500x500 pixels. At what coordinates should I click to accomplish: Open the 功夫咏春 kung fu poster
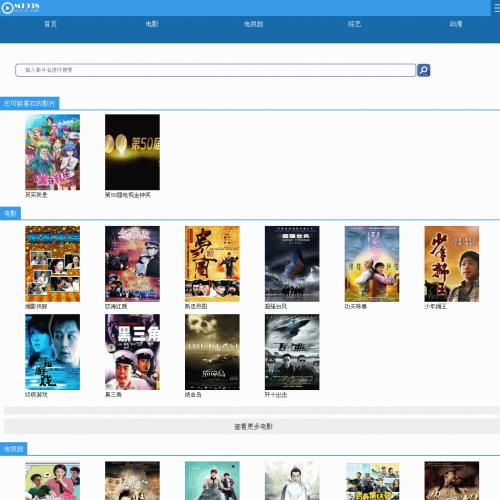[372, 264]
